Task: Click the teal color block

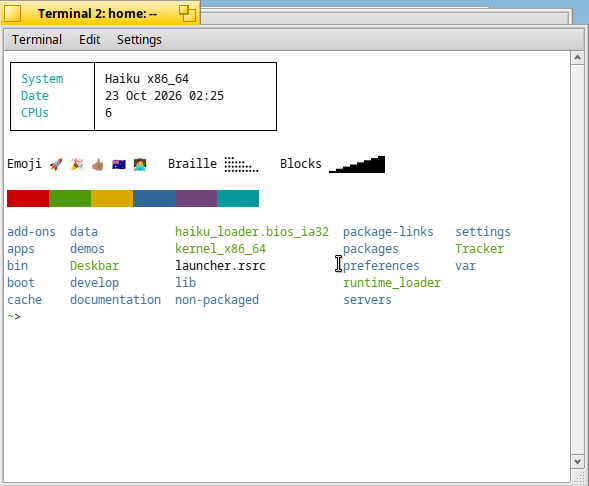Action: 238,198
